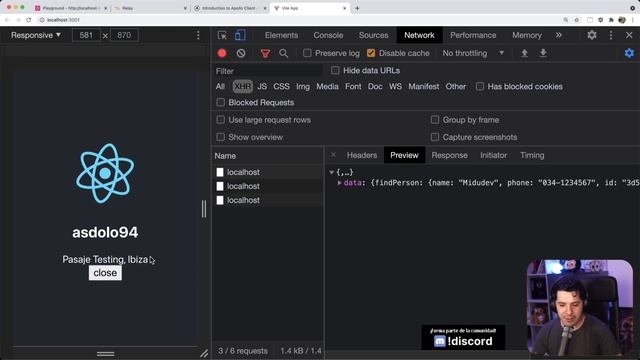Filter requests by WS
Image resolution: width=640 pixels, height=360 pixels.
click(395, 87)
